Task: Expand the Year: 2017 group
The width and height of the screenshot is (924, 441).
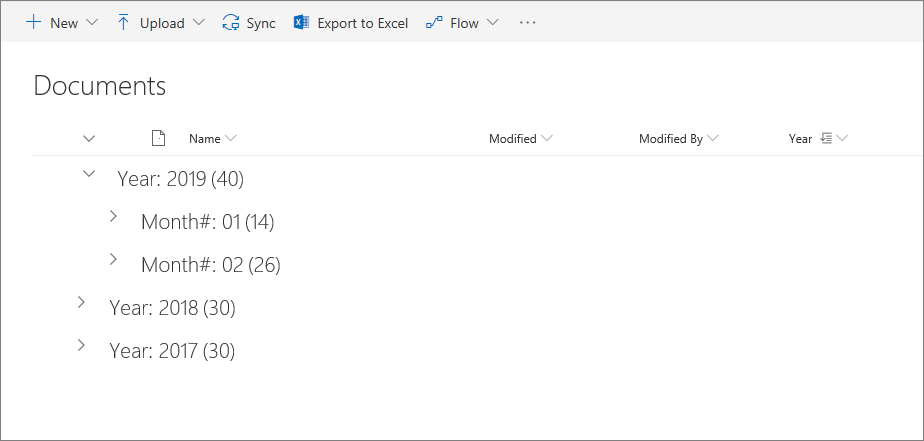Action: tap(81, 345)
